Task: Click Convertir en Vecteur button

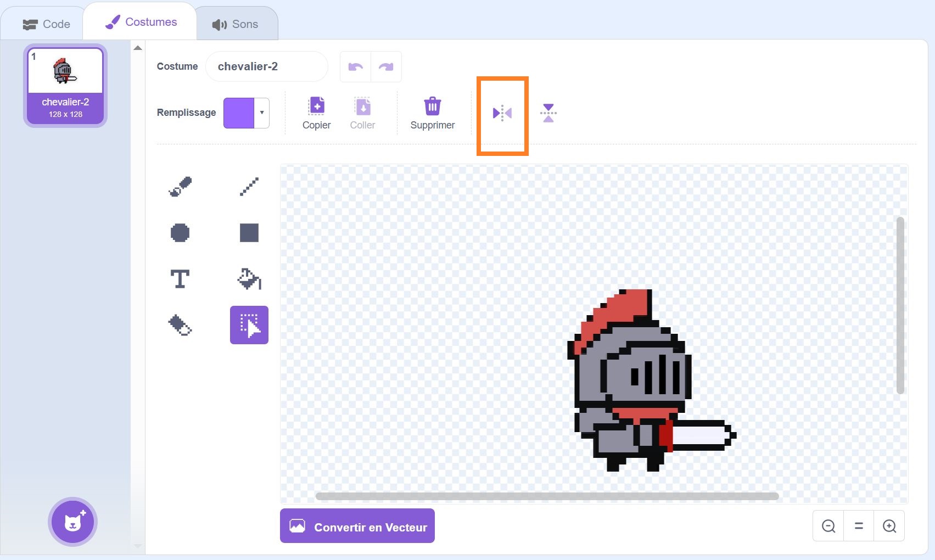Action: [357, 526]
